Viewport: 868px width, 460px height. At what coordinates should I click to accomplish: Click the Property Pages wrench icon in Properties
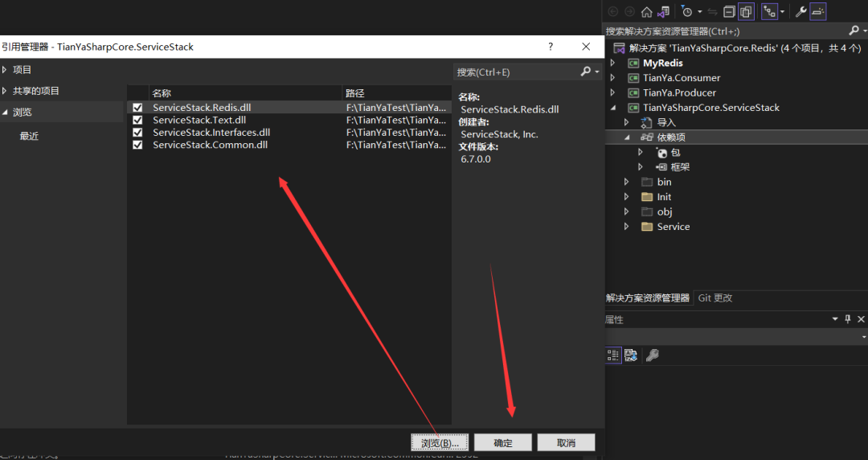pyautogui.click(x=653, y=355)
